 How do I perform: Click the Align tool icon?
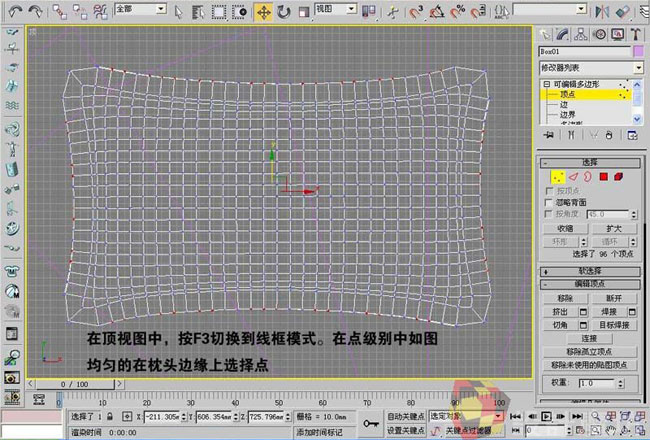[x=623, y=12]
